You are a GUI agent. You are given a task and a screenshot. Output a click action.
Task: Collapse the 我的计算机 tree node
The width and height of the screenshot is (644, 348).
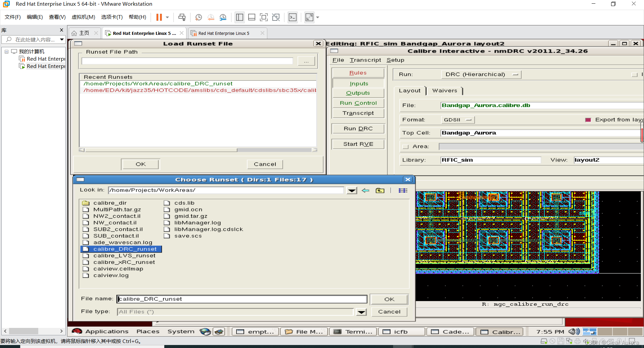[6, 52]
